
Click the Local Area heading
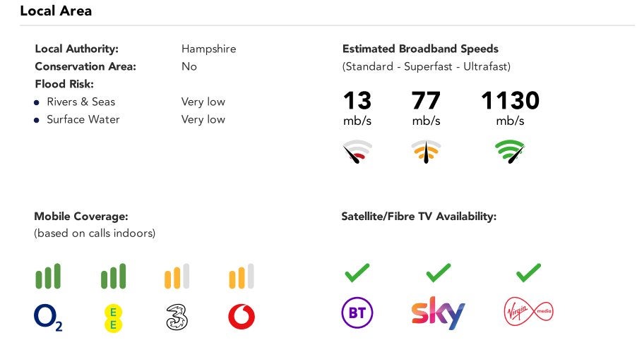(x=56, y=11)
